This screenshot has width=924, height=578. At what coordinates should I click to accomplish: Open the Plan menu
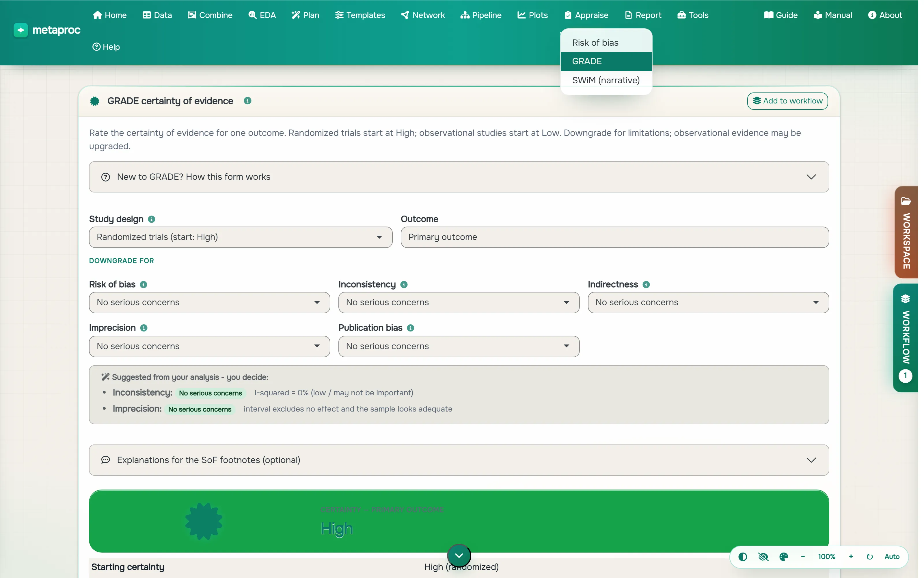pyautogui.click(x=305, y=15)
